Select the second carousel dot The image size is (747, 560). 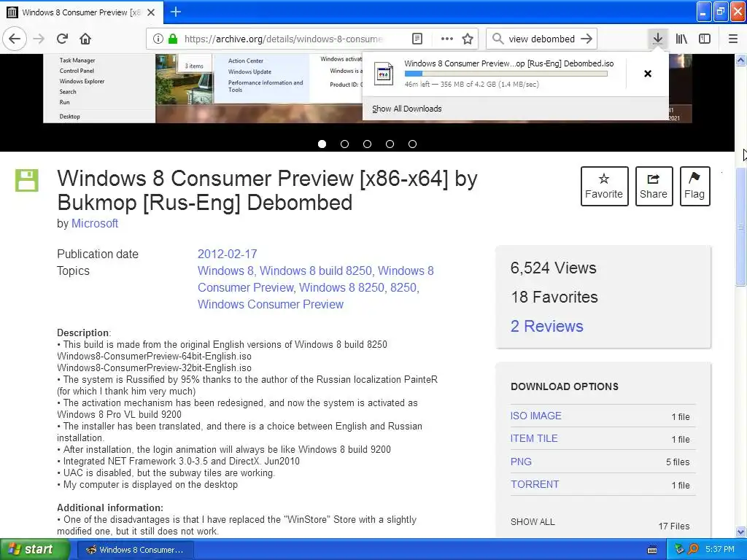344,144
